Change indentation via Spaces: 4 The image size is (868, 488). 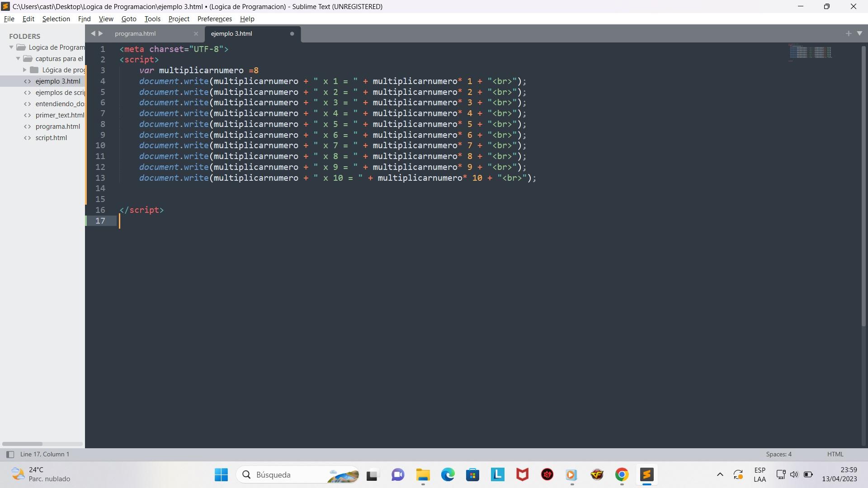778,454
